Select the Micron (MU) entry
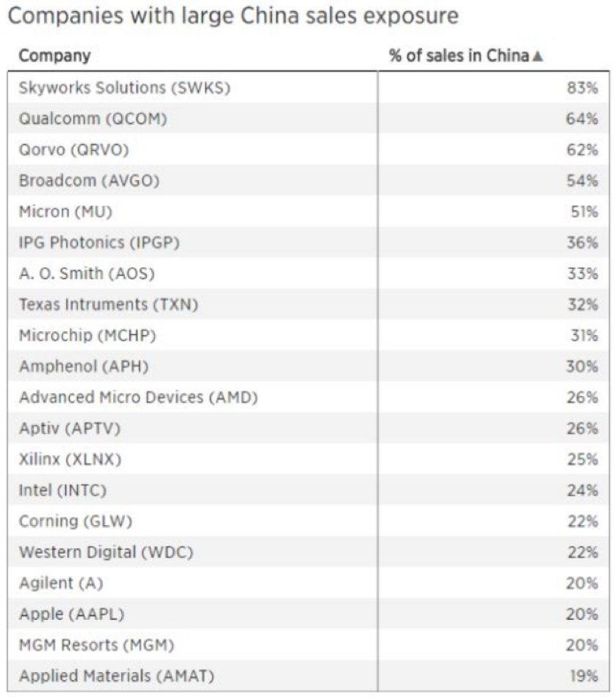This screenshot has width=616, height=697. pyautogui.click(x=66, y=212)
